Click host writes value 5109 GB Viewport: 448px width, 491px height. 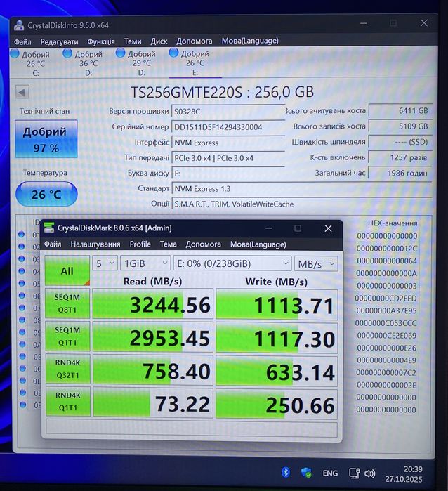[400, 126]
